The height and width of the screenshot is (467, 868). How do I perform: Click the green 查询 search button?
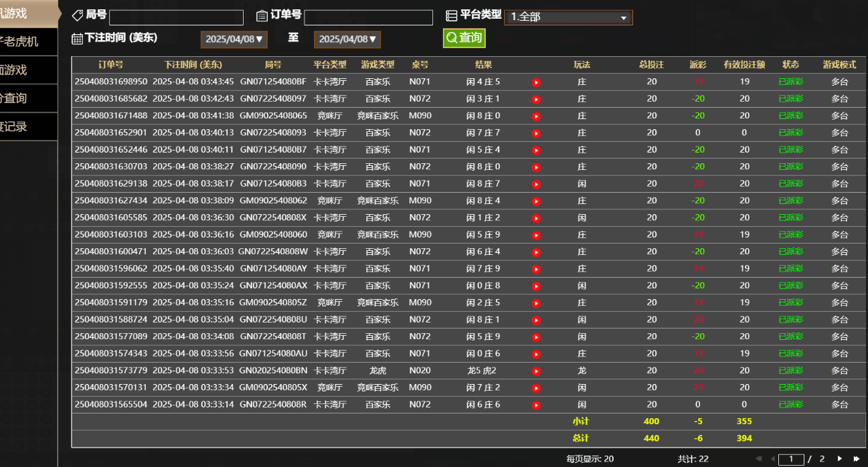point(464,38)
